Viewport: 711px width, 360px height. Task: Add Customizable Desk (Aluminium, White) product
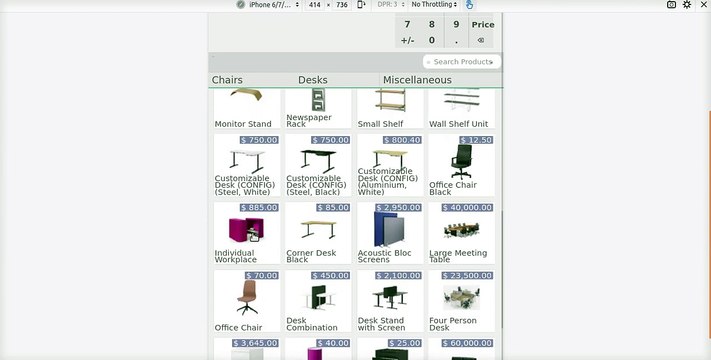pos(390,165)
